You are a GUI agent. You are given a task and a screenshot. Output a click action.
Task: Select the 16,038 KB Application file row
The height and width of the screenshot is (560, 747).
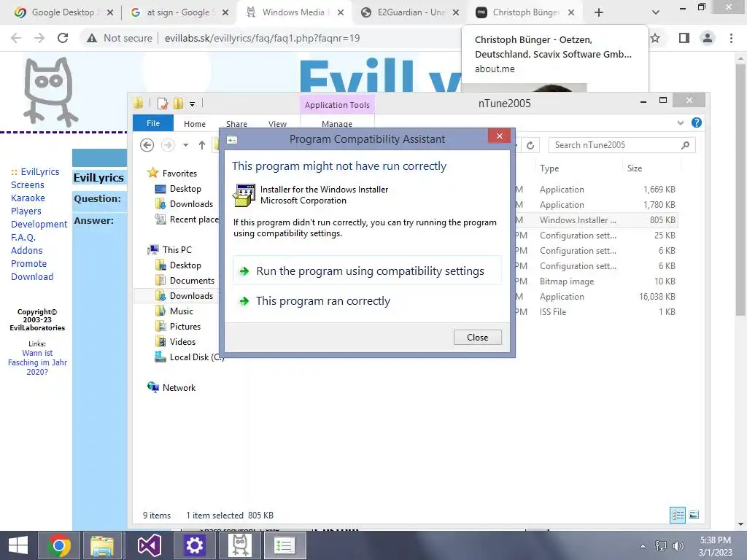(x=596, y=297)
